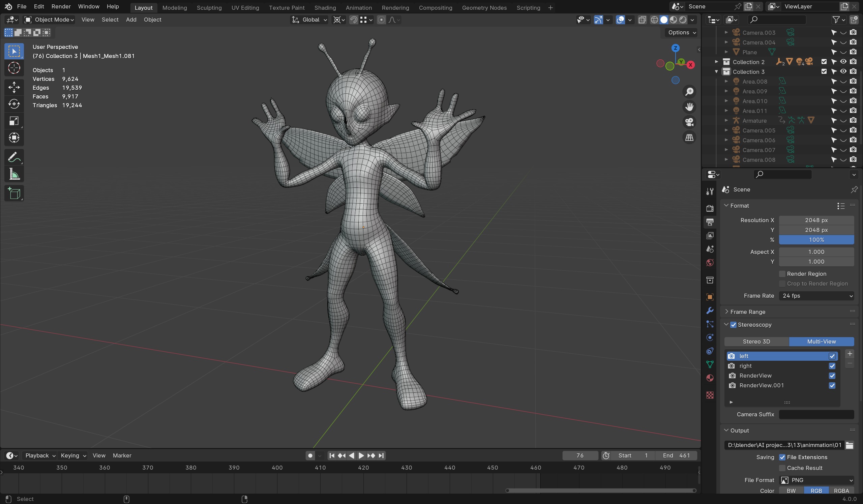Switch to the Sculpting workspace tab
863x504 pixels.
point(209,7)
